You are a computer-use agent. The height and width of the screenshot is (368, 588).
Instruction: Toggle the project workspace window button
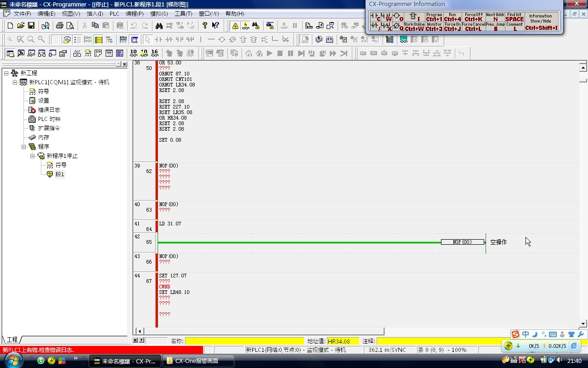(10, 53)
